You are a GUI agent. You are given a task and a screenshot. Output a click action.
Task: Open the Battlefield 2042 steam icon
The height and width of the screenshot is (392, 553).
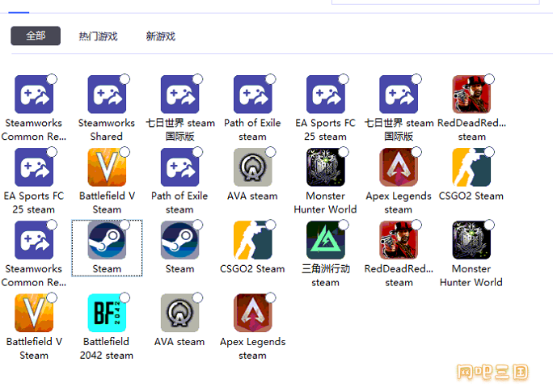[x=107, y=313]
